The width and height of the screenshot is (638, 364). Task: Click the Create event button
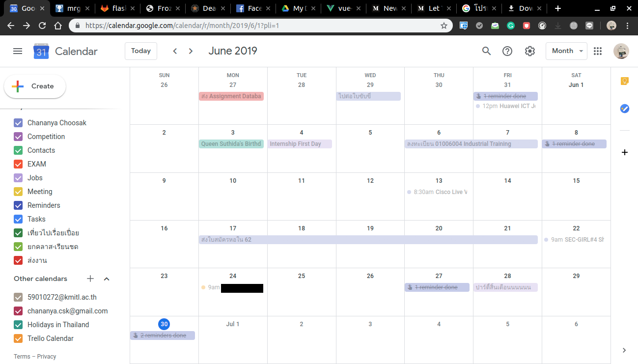coord(35,86)
